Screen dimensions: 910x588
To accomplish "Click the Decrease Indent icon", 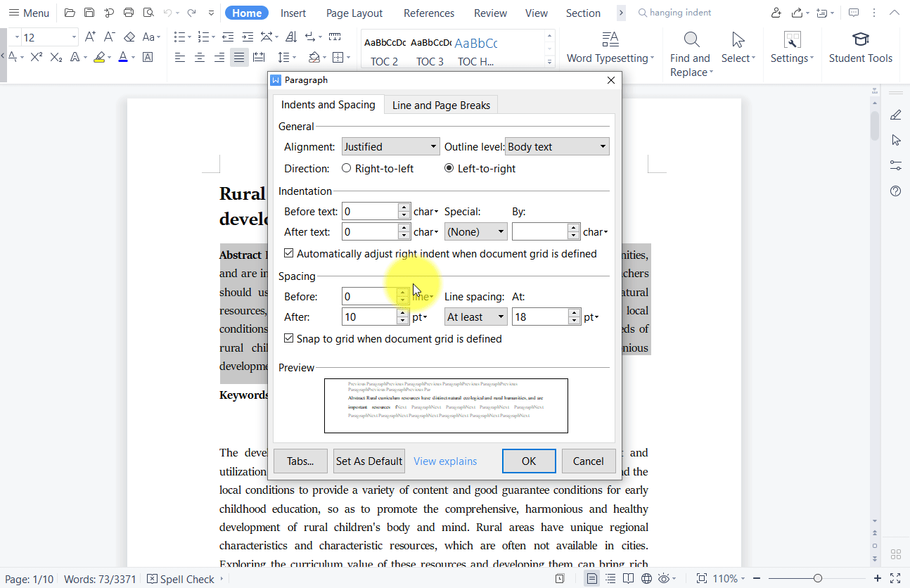I will (x=228, y=37).
